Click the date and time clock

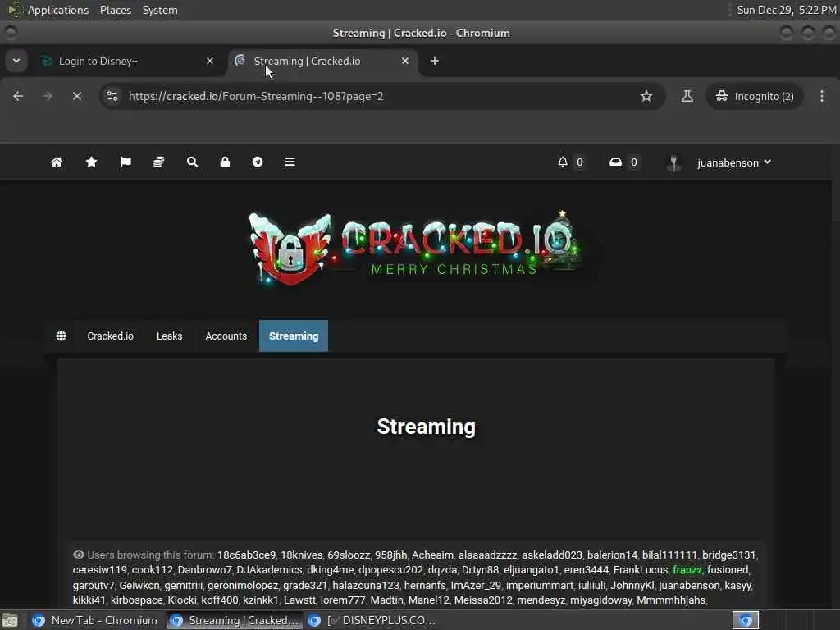(786, 10)
